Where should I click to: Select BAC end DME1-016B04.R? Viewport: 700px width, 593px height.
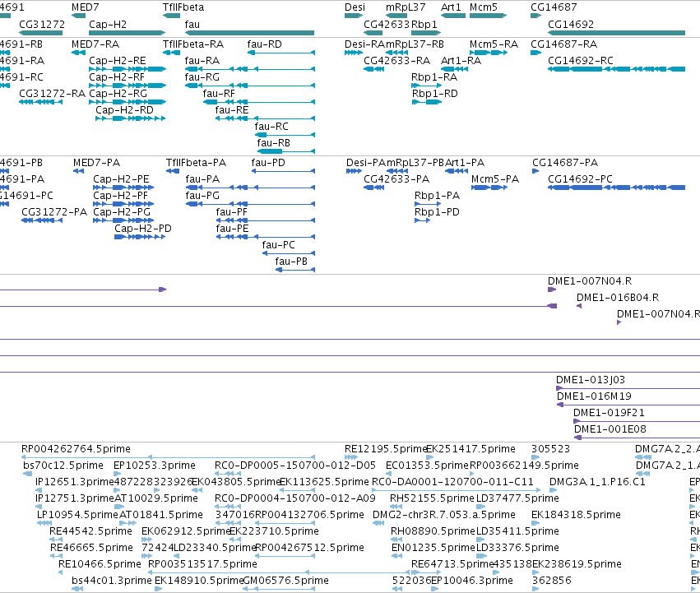point(618,298)
